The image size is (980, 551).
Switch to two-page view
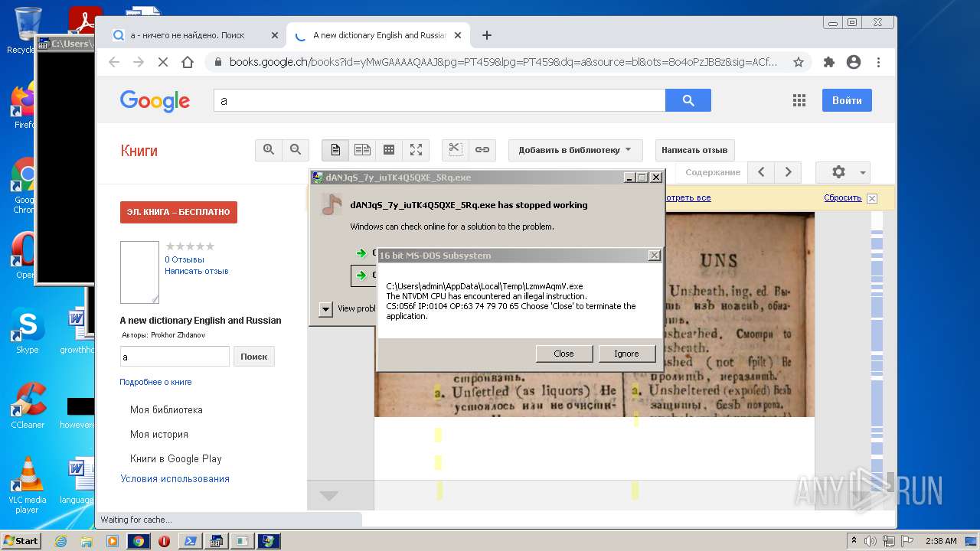click(x=362, y=150)
